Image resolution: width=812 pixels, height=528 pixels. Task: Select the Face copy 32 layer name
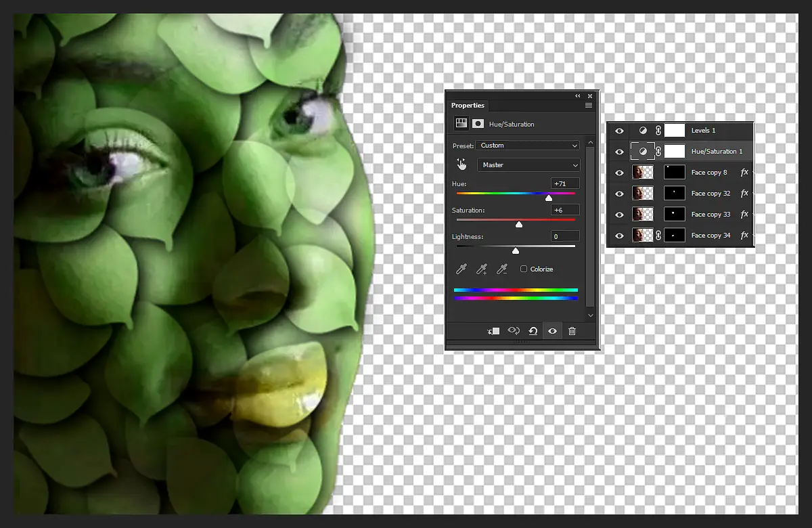(x=710, y=194)
